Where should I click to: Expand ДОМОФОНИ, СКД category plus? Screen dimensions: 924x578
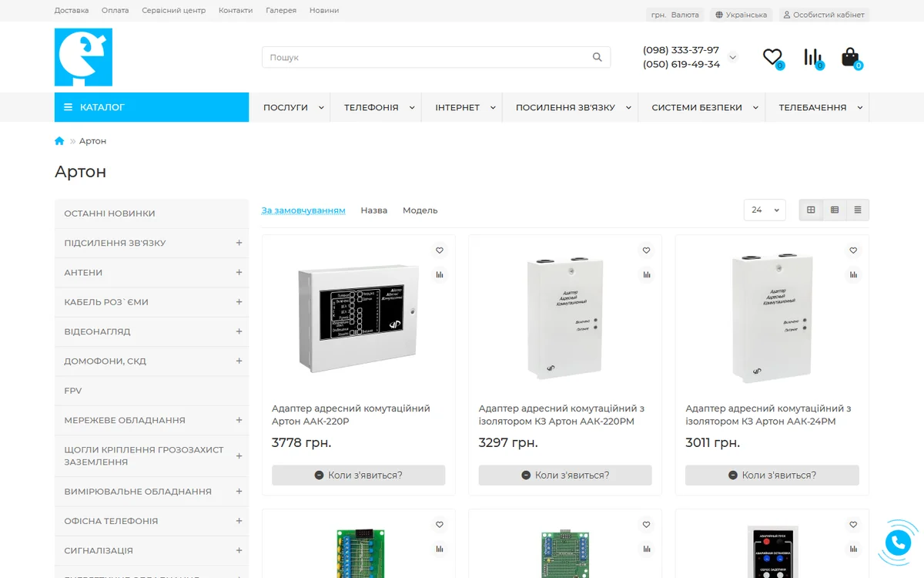coord(239,361)
